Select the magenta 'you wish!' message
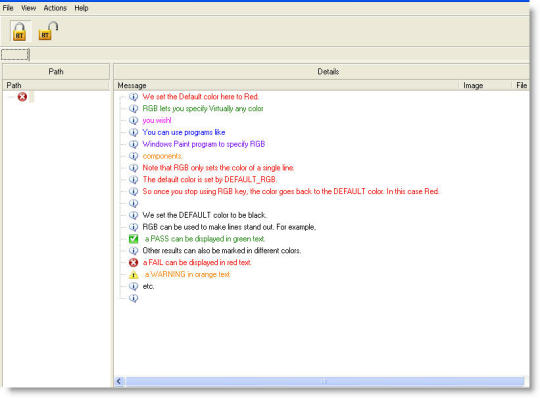Viewport: 540px width, 398px height. pyautogui.click(x=157, y=121)
